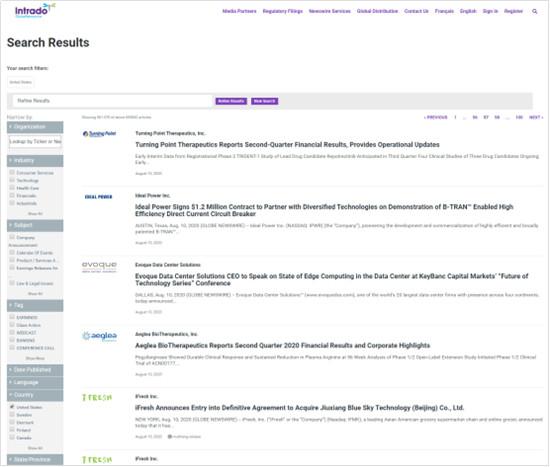550x467 pixels.
Task: Open the Aeglea company logo
Action: (x=99, y=336)
